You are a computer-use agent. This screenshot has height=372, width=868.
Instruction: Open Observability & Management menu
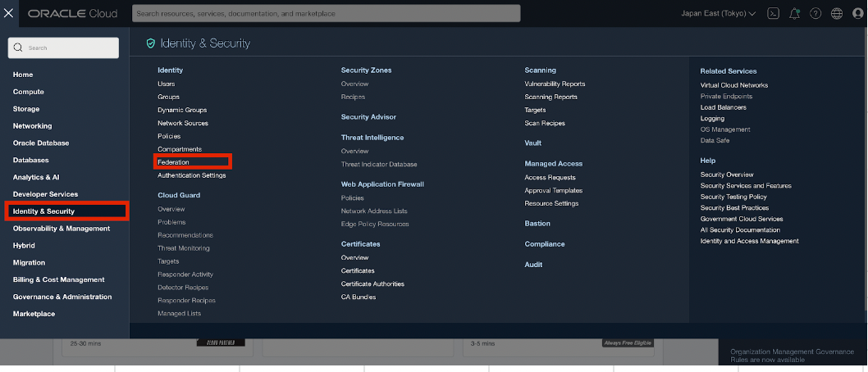click(61, 229)
